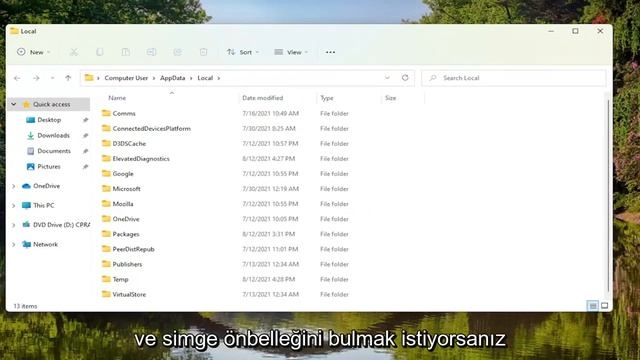Click the Rename icon in toolbar
The width and height of the screenshot is (640, 360).
point(151,52)
